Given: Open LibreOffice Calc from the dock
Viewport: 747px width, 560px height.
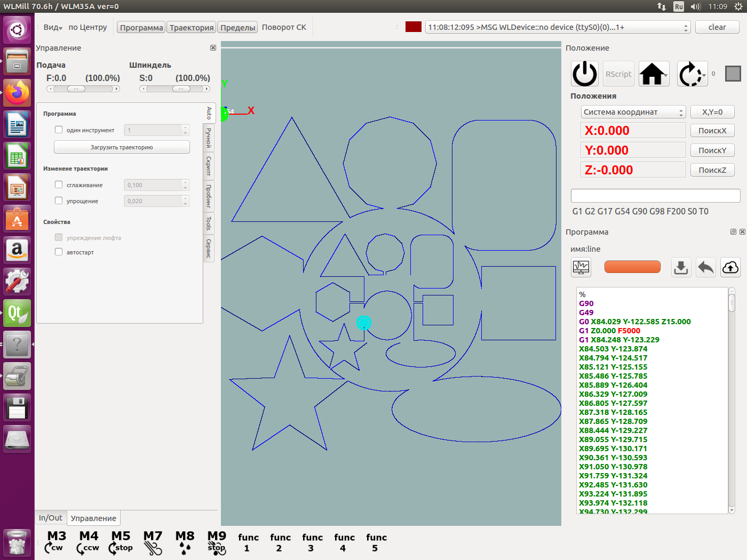Looking at the screenshot, I should click(x=17, y=156).
